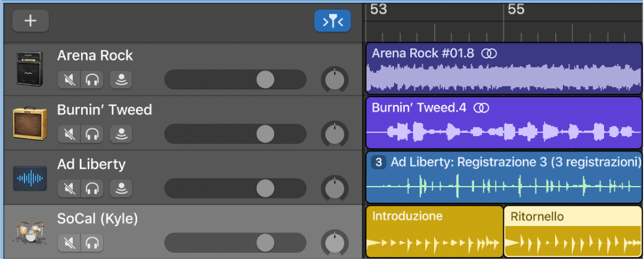Open the takes menu numbered 3

(x=379, y=162)
